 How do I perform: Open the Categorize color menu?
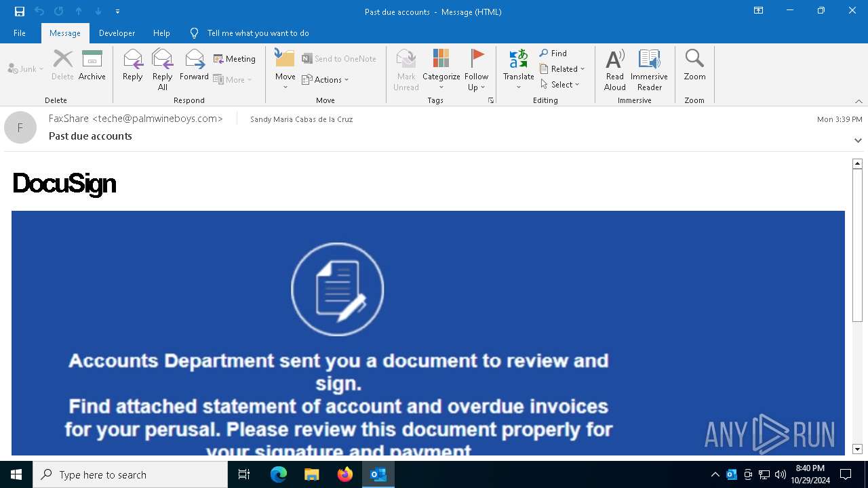tap(441, 70)
